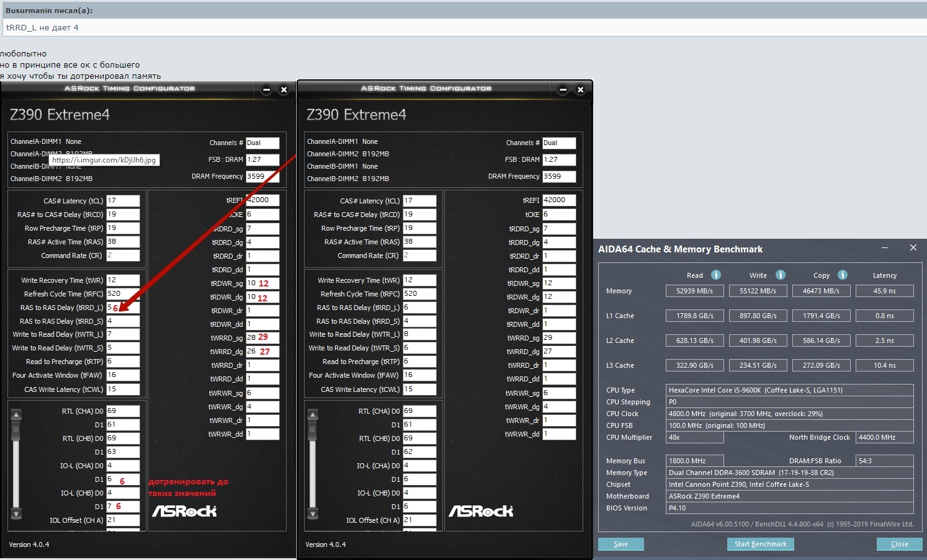Minimize the right ASRock Timing Configurator window
Image resolution: width=927 pixels, height=560 pixels.
[x=563, y=90]
